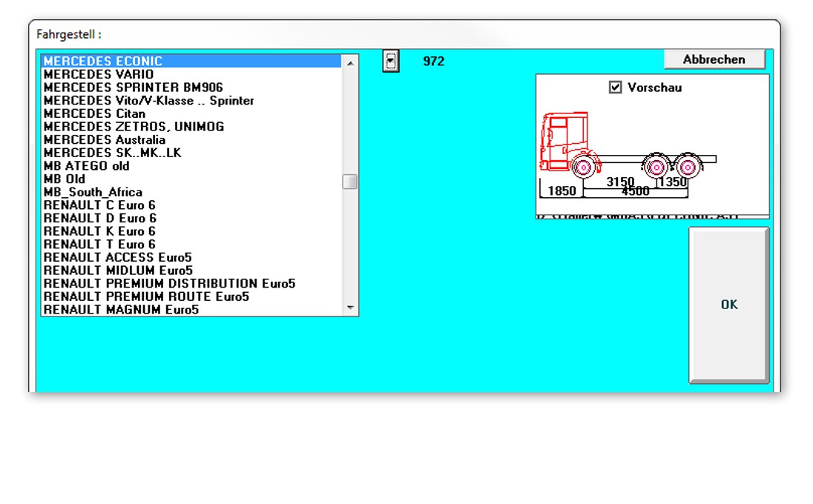Select MB_South_Africa row

pyautogui.click(x=191, y=192)
